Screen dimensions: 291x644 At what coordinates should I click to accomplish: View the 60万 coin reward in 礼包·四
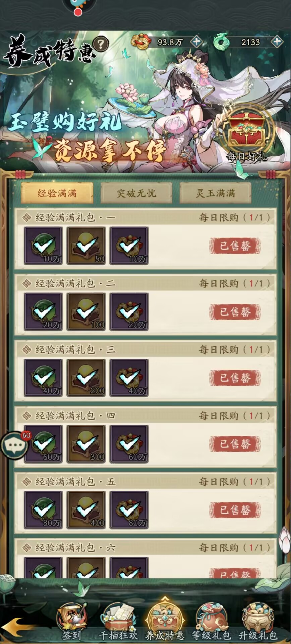click(x=129, y=444)
